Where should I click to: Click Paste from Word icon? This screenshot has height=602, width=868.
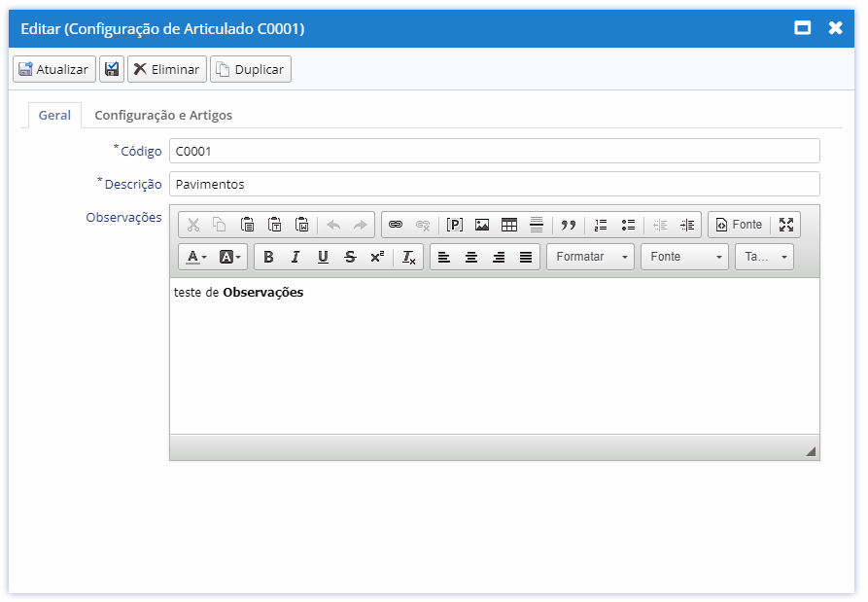pyautogui.click(x=301, y=225)
